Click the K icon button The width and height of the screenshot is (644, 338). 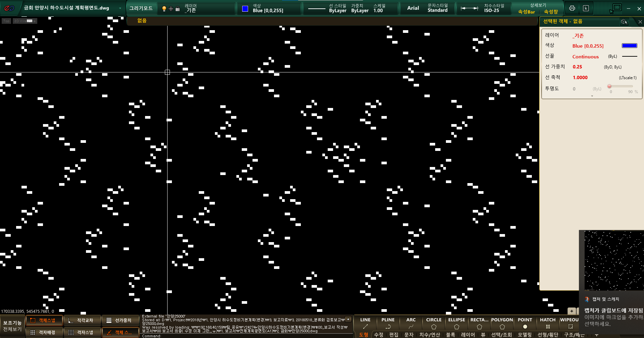[586, 8]
